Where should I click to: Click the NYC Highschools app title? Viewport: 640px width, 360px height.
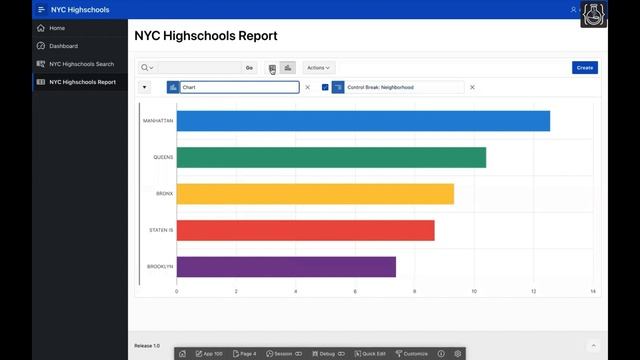click(x=80, y=9)
